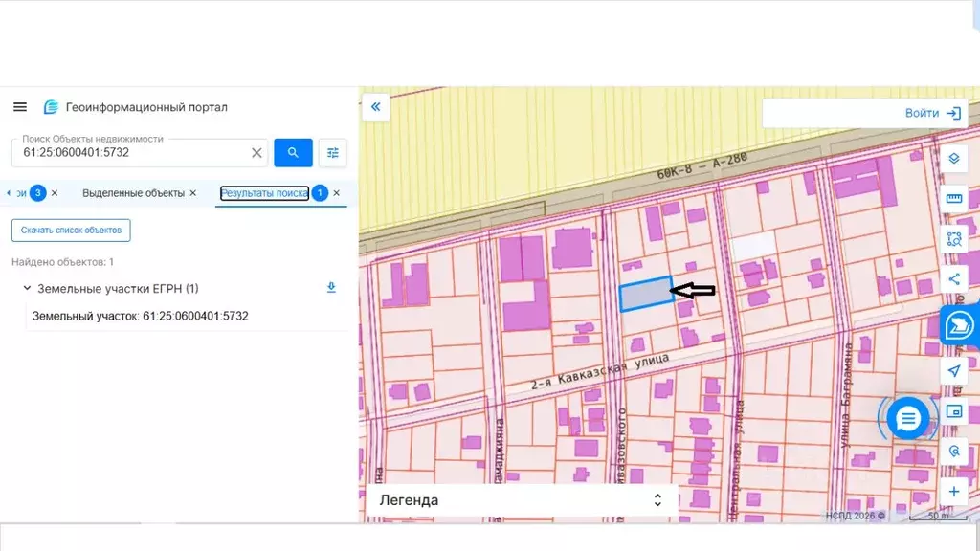Zoom in with the plus button
Screen dimensions: 980x551
(x=953, y=492)
